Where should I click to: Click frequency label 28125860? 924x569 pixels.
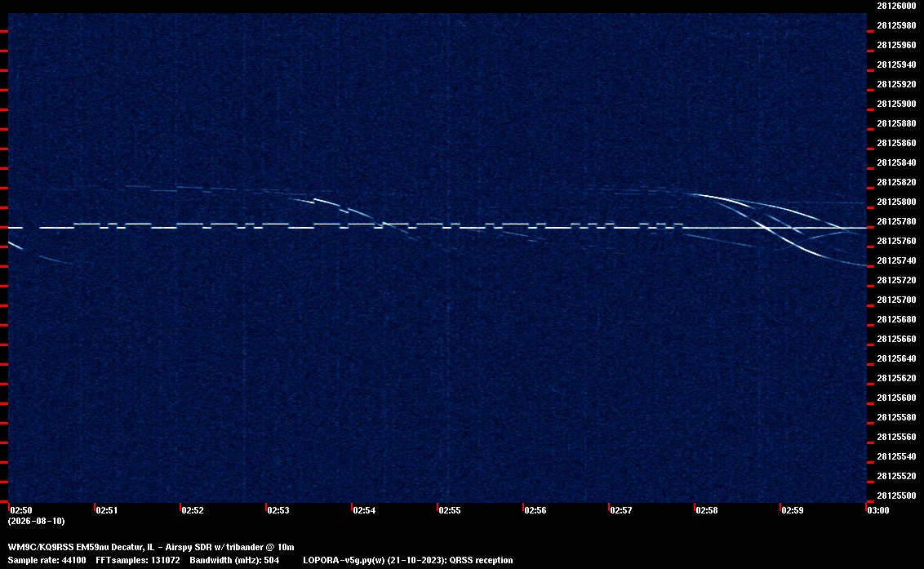click(896, 143)
